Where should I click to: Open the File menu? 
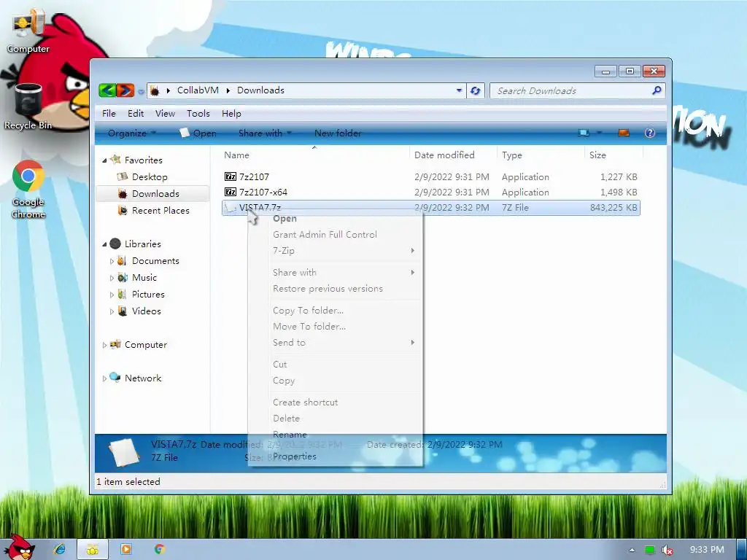tap(109, 113)
